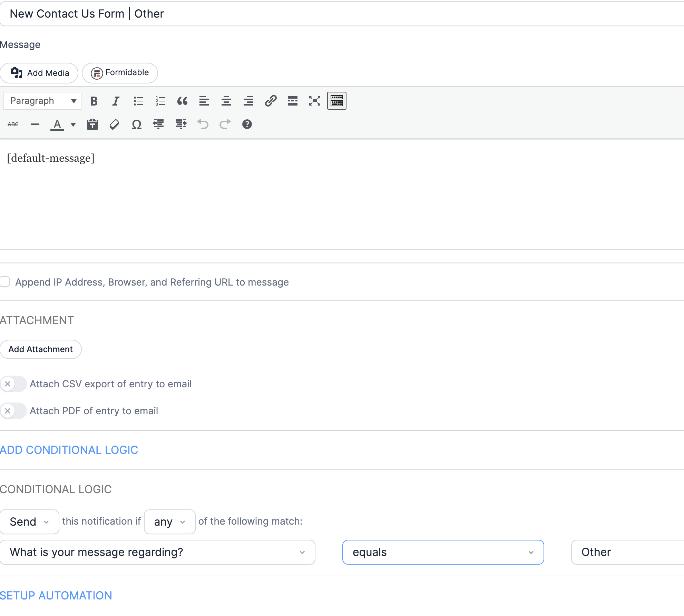The width and height of the screenshot is (684, 616).
Task: Click the Add Attachment button
Action: 41,349
